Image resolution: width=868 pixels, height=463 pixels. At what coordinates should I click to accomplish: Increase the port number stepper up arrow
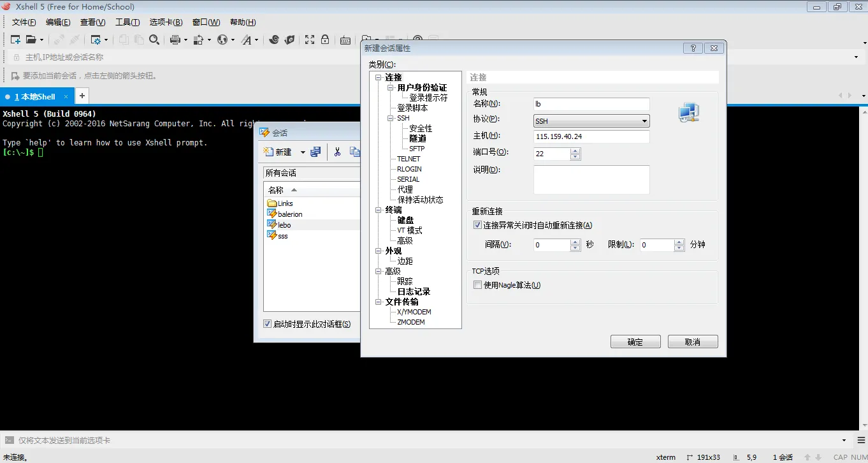click(x=575, y=151)
